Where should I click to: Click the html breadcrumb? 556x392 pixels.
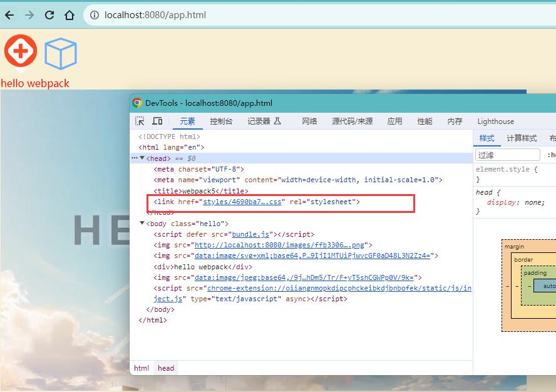pos(142,368)
